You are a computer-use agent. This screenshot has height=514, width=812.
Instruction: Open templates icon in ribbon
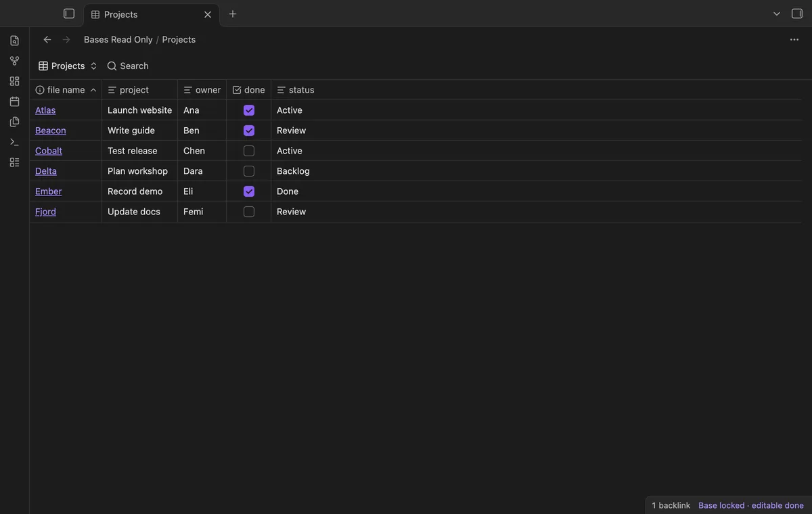pos(14,122)
